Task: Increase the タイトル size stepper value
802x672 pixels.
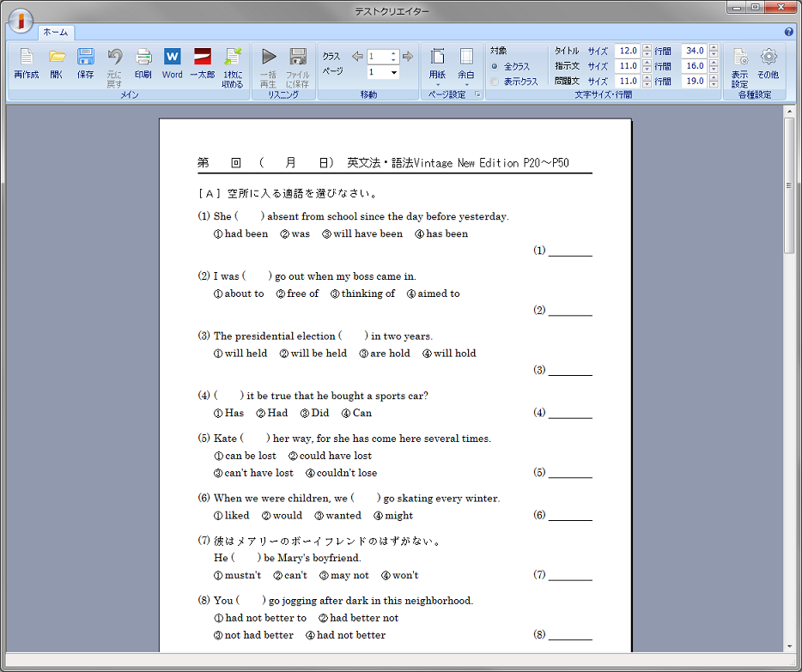Action: (x=647, y=47)
